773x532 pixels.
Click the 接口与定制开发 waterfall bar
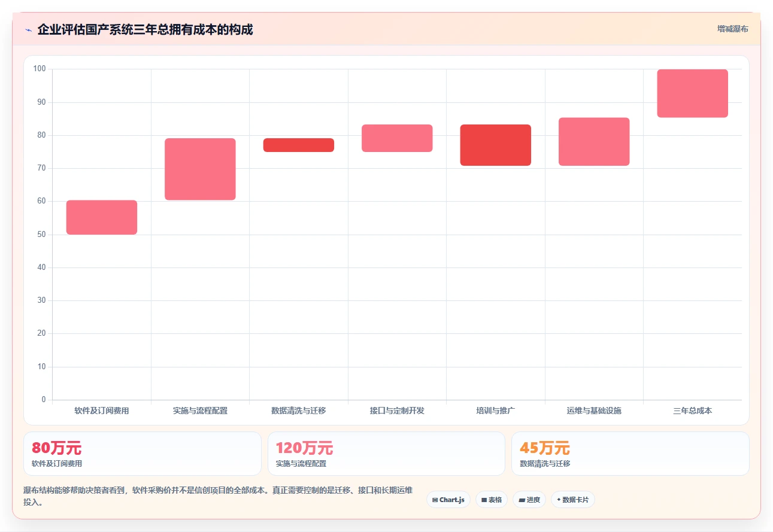(397, 138)
